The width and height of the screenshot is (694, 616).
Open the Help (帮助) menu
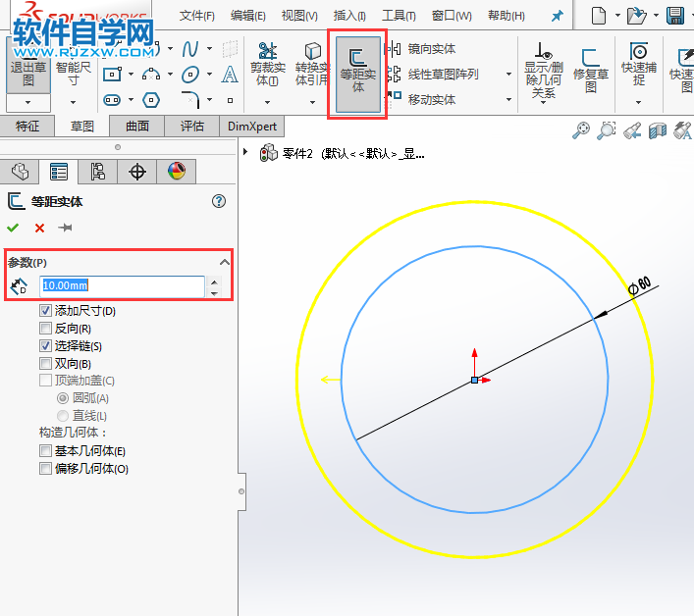(507, 17)
